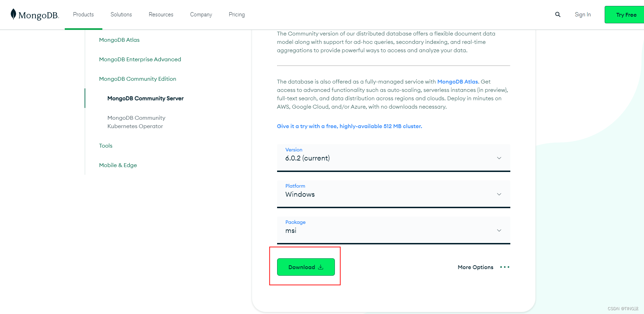Open the Resources menu
Image resolution: width=644 pixels, height=314 pixels.
click(x=161, y=15)
